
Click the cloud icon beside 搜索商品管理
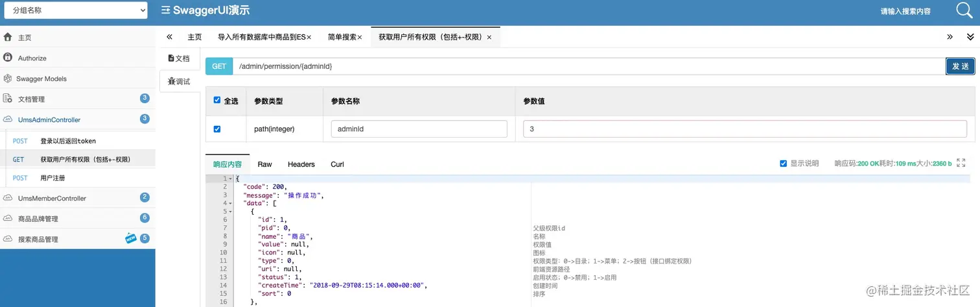(x=8, y=239)
